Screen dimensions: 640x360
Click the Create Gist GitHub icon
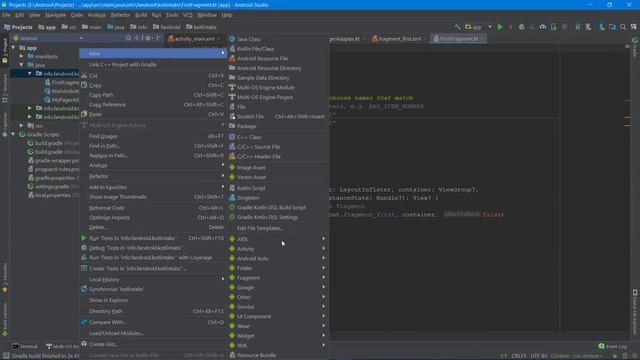pos(84,344)
